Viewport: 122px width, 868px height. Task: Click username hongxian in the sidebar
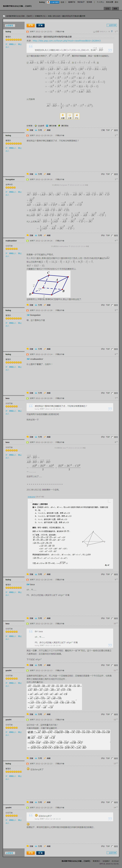(10, 180)
